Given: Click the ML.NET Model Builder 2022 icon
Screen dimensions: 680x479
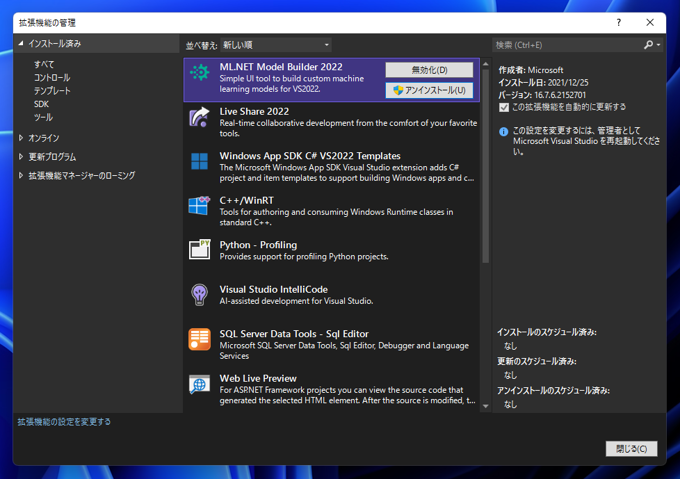Looking at the screenshot, I should point(199,72).
